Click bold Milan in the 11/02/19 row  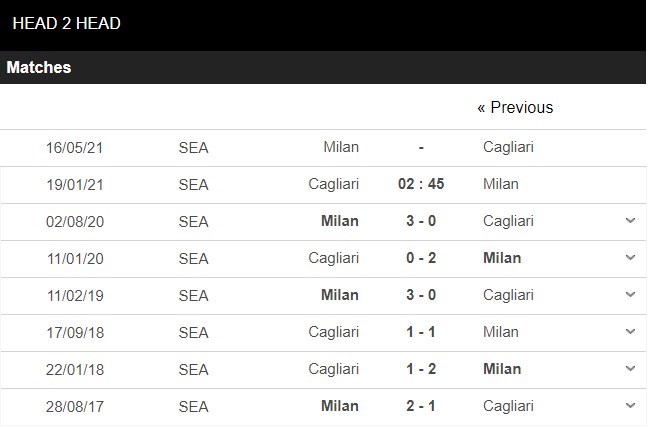[340, 295]
